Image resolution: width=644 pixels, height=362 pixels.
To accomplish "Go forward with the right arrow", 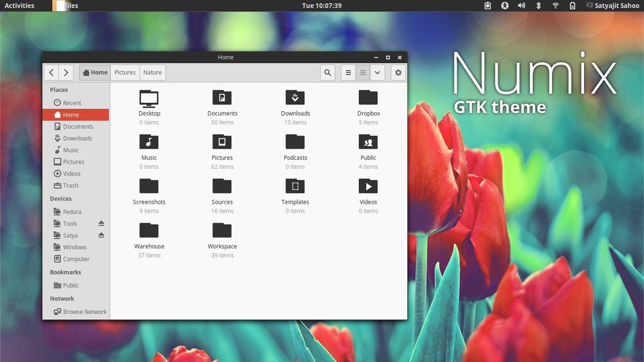I will pyautogui.click(x=66, y=73).
